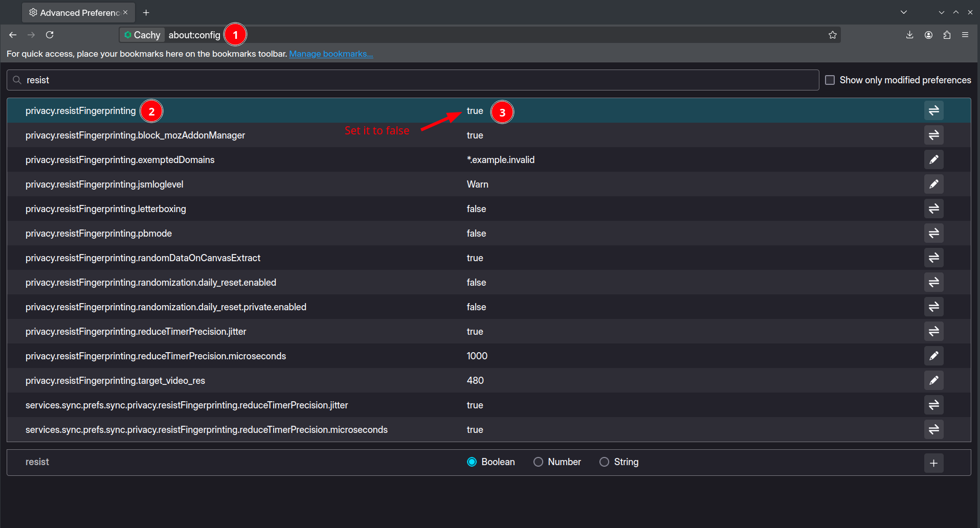Reload the current page
The image size is (980, 528).
(x=50, y=35)
